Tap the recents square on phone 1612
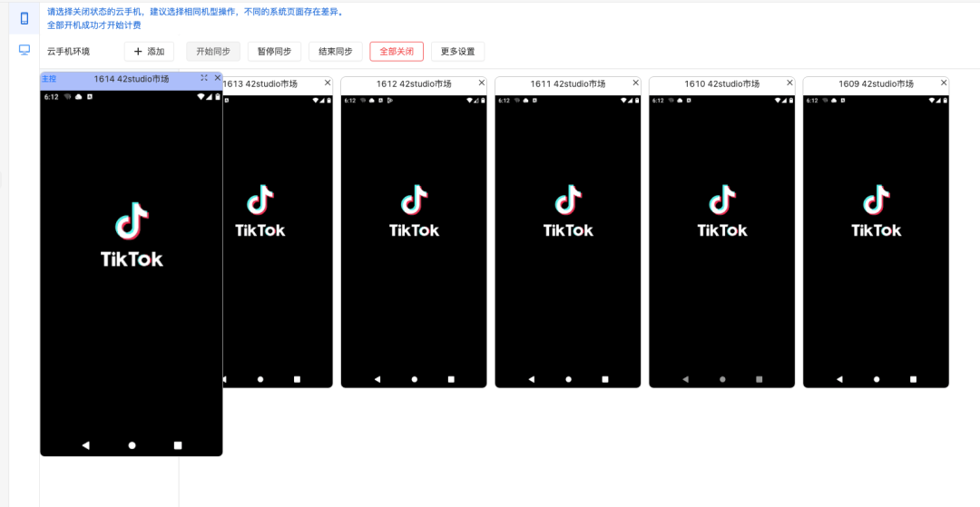Image resolution: width=980 pixels, height=507 pixels. tap(451, 379)
